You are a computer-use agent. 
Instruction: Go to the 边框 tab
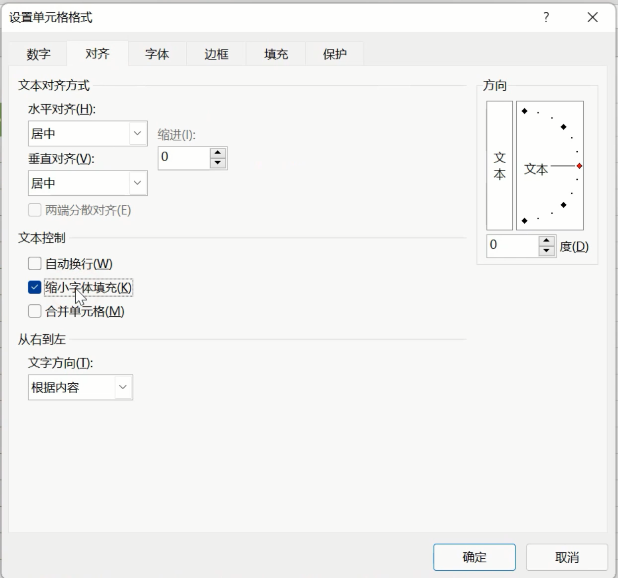point(216,54)
